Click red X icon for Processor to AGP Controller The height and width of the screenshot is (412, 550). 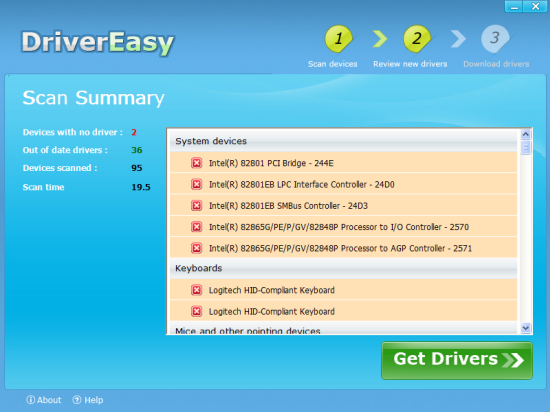(196, 249)
